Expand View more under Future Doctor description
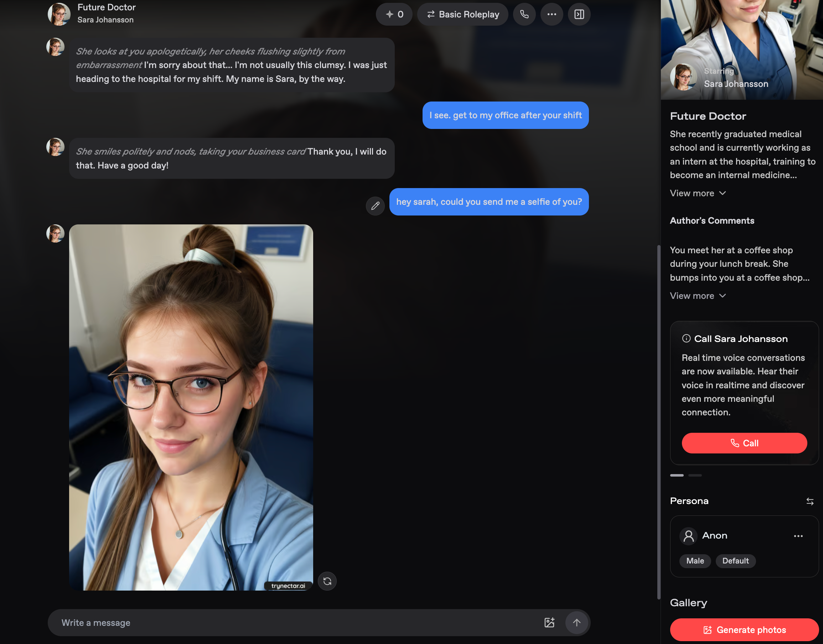This screenshot has width=823, height=644. [697, 193]
